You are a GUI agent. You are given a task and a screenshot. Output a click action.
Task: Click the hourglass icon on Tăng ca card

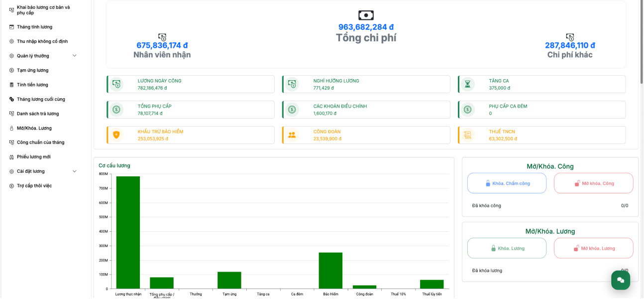coord(467,84)
